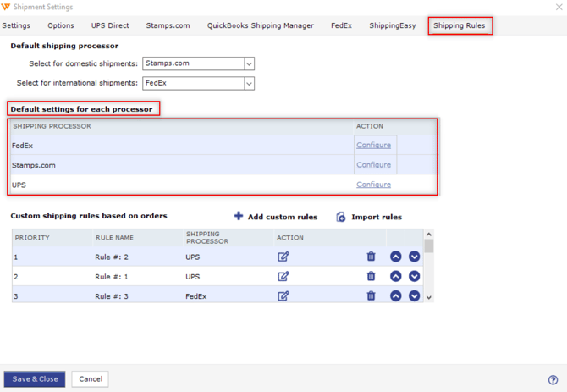Switch to the UPS Direct tab
567x392 pixels.
coord(110,25)
